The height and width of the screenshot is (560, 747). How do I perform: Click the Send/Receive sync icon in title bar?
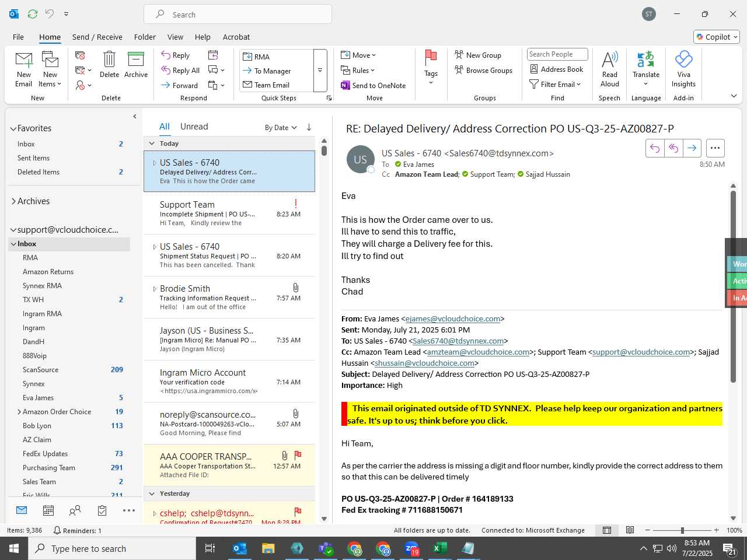tap(33, 14)
